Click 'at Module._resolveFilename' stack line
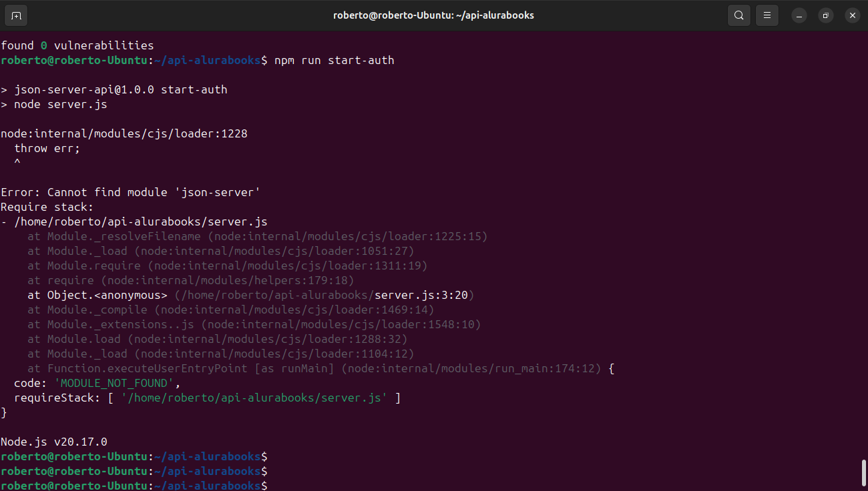 (258, 236)
